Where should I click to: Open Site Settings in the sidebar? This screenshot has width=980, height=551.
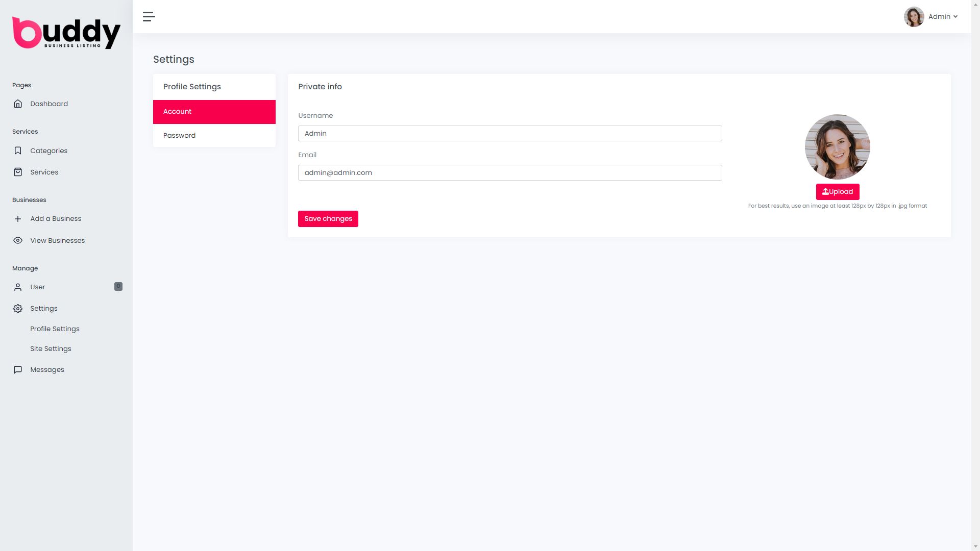coord(51,349)
